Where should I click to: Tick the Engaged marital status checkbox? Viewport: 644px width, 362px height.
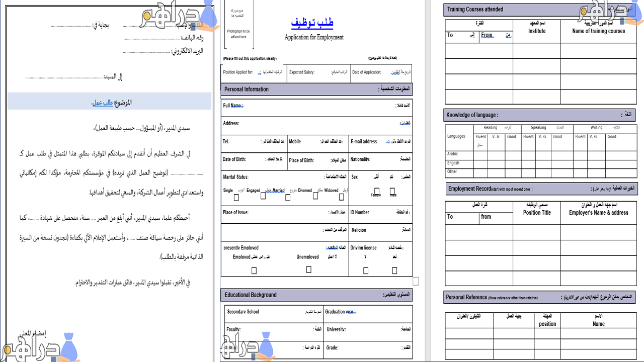(x=263, y=197)
